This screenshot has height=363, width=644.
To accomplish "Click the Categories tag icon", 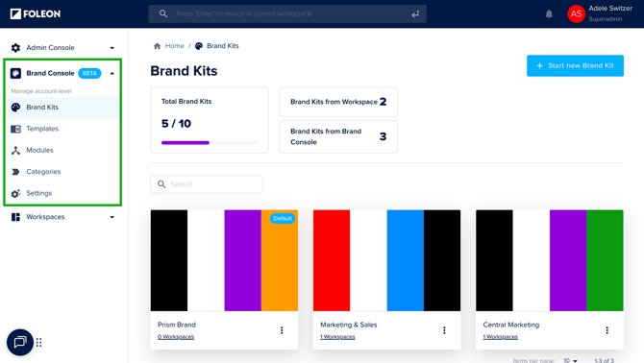I will (x=15, y=172).
